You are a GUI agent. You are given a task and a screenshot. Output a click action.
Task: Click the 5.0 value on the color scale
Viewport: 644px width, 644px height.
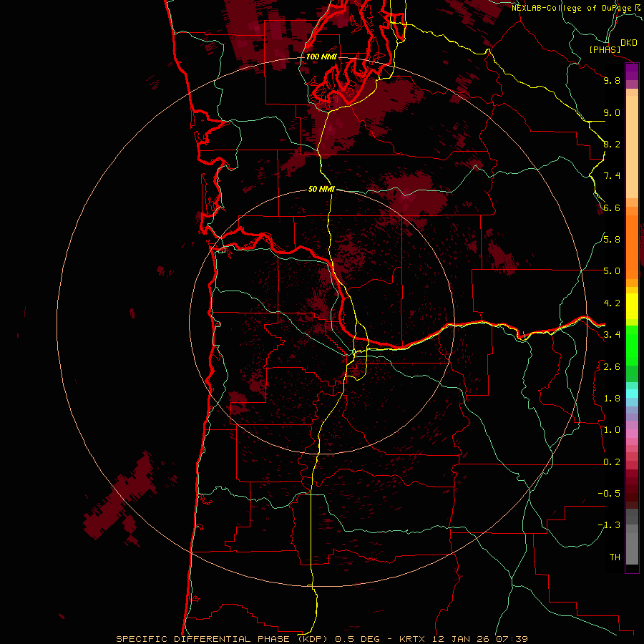click(x=612, y=271)
